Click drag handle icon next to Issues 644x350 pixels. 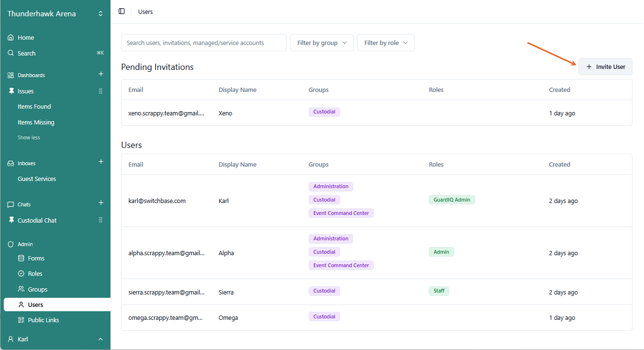click(100, 91)
